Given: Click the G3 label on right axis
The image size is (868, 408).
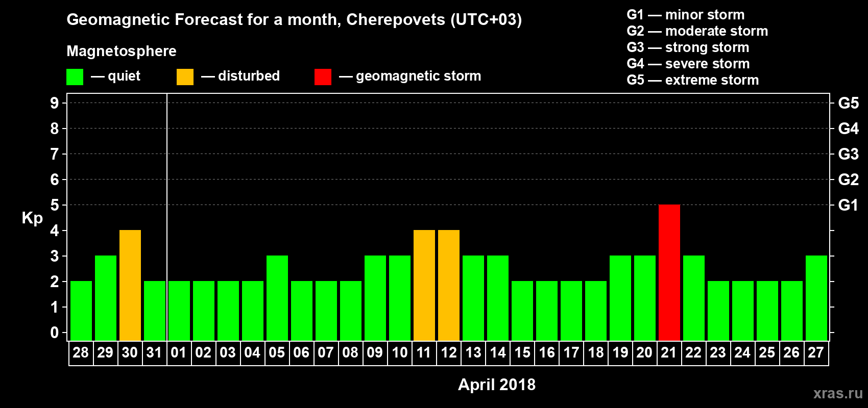Looking at the screenshot, I should pos(849,154).
